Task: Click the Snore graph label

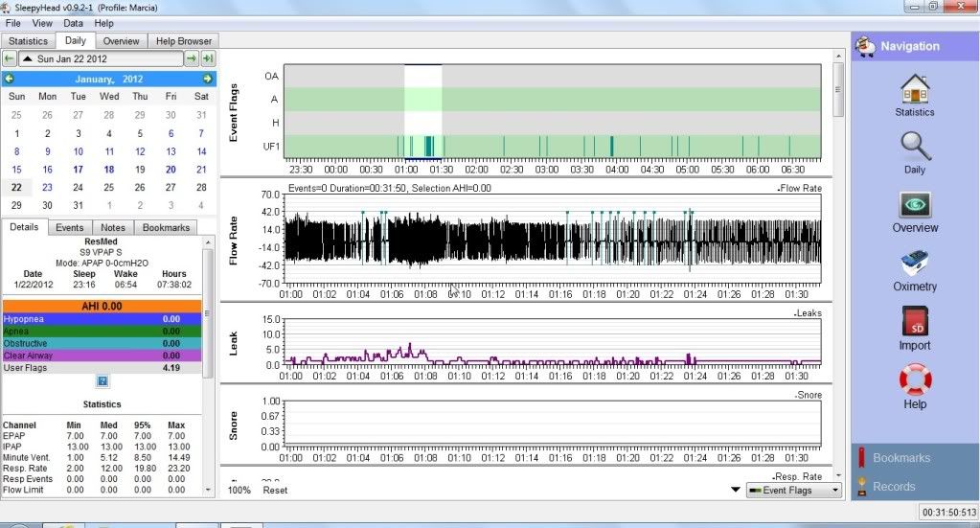Action: click(233, 425)
